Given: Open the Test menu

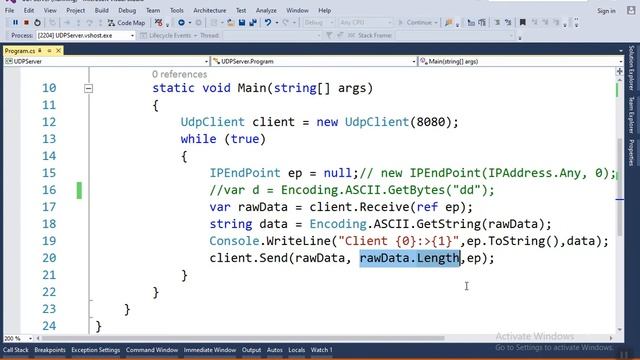Looking at the screenshot, I should pos(241,11).
